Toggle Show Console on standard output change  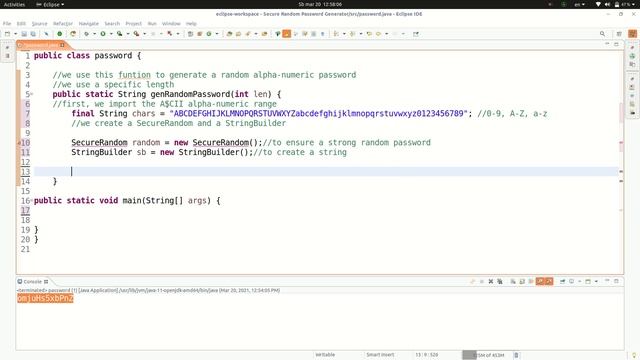(x=540, y=282)
